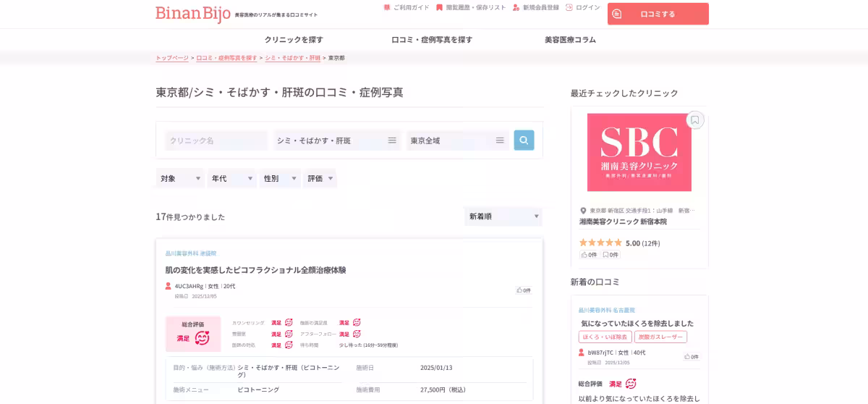Image resolution: width=868 pixels, height=404 pixels.
Task: Select the 炭酸ガスレーザー tag
Action: tap(660, 337)
